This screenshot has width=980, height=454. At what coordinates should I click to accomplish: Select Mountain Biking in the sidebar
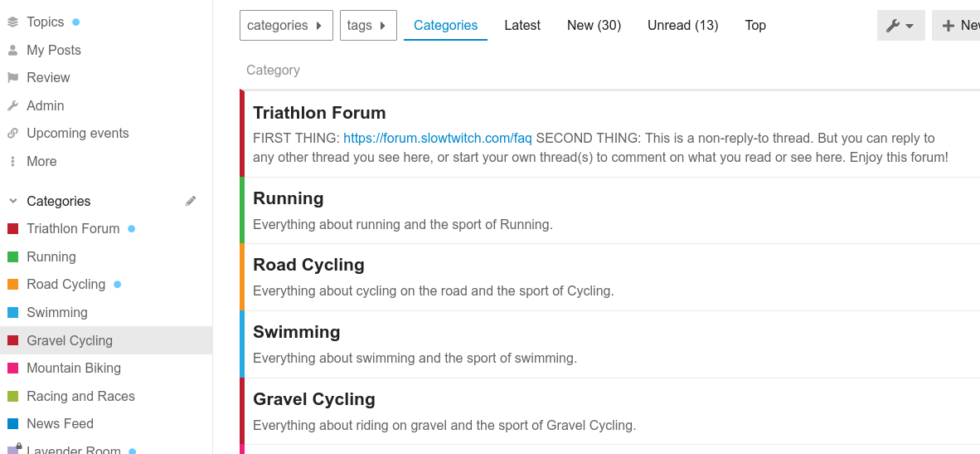[x=74, y=368]
